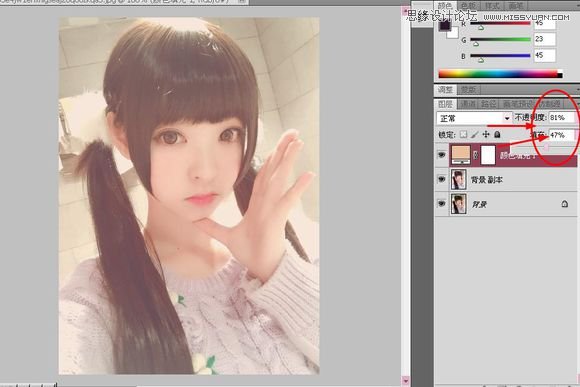Hide the 背景 副本 layer

pyautogui.click(x=442, y=179)
